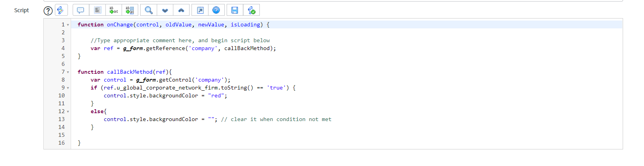644x166 pixels.
Task: Open Replace tool in script editor
Action: click(114, 10)
